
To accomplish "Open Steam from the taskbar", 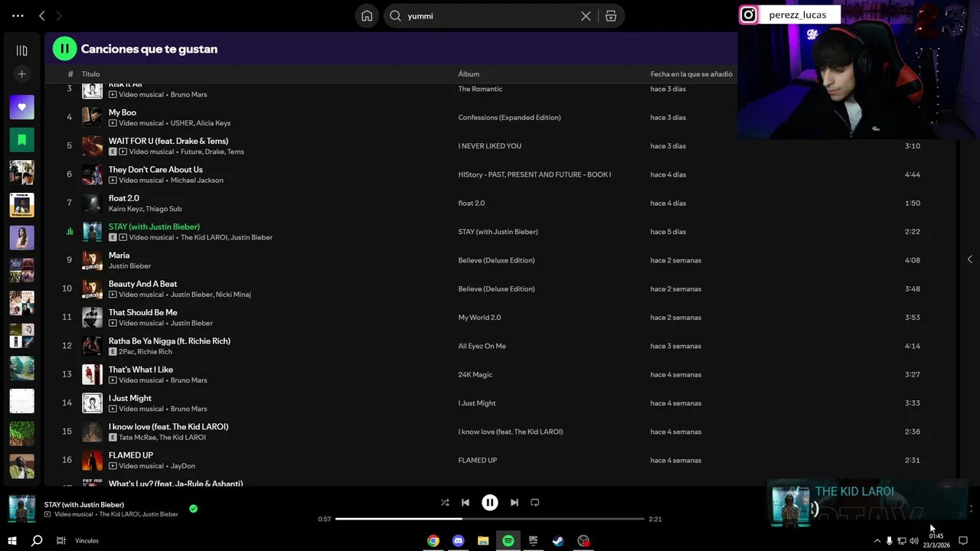I will [558, 541].
